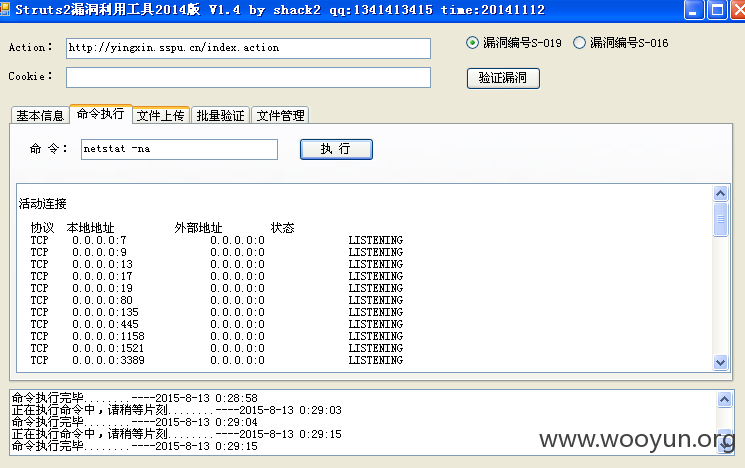
Task: Minimize the Struts2 tool window
Action: pyautogui.click(x=693, y=10)
